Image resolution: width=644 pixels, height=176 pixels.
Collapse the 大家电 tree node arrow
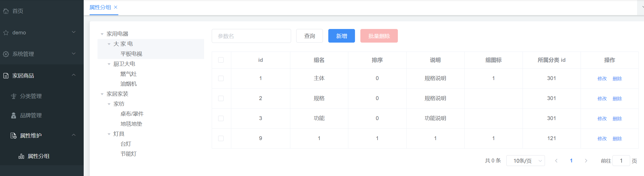click(x=109, y=44)
